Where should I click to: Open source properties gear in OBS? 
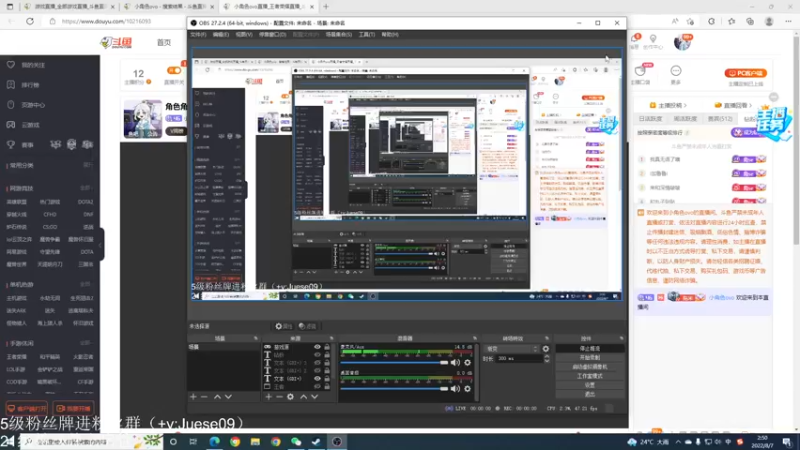coord(284,326)
